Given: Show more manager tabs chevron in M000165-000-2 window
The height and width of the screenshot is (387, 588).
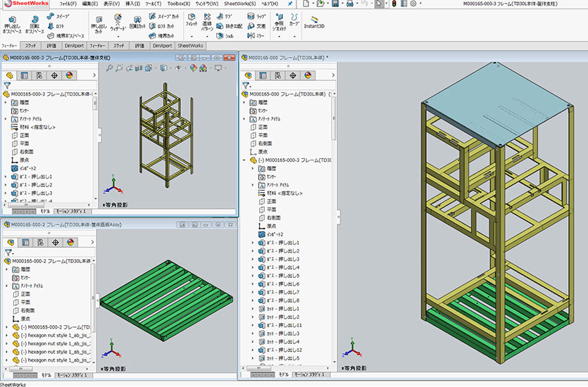Looking at the screenshot, I should (93, 242).
